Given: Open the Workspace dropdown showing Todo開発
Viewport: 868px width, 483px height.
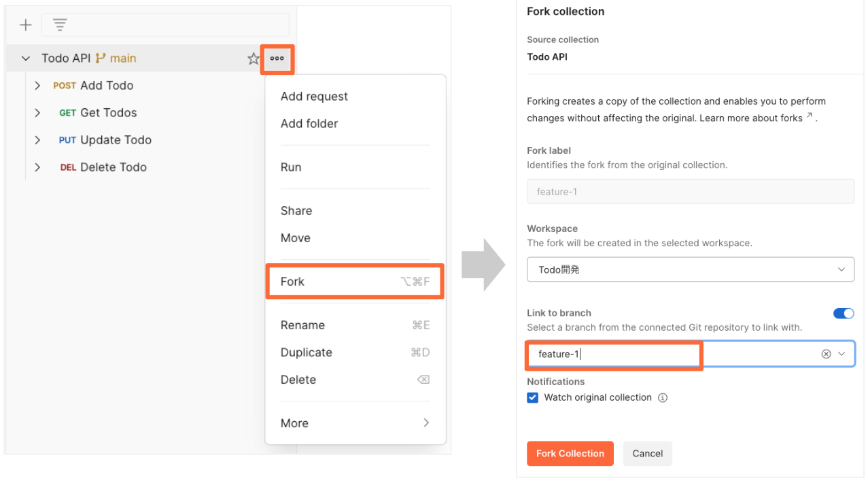Looking at the screenshot, I should point(691,269).
